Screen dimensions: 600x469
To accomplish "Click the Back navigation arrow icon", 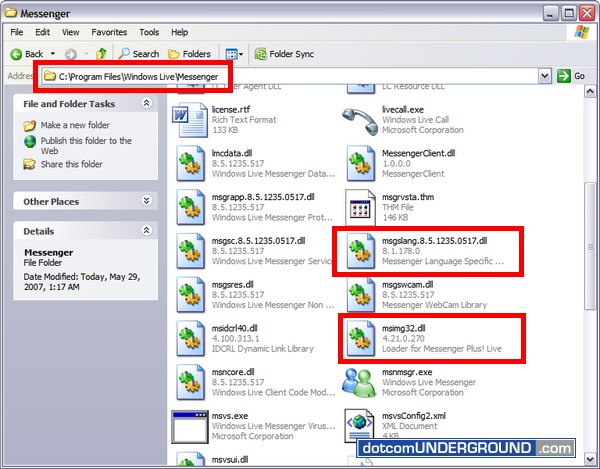I will 16,54.
